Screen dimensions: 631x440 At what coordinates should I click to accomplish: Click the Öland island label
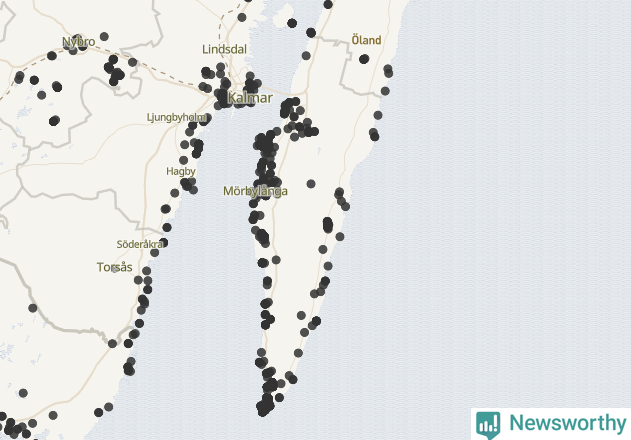click(366, 40)
